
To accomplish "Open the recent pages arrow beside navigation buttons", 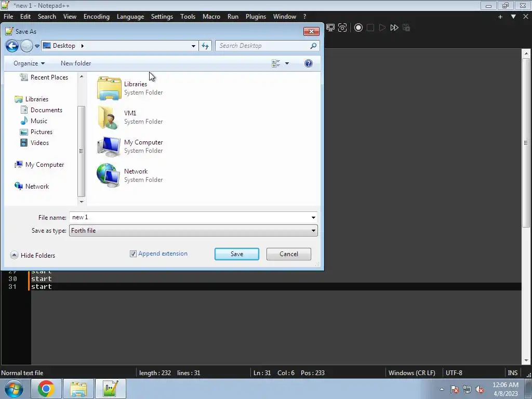I will tap(37, 46).
